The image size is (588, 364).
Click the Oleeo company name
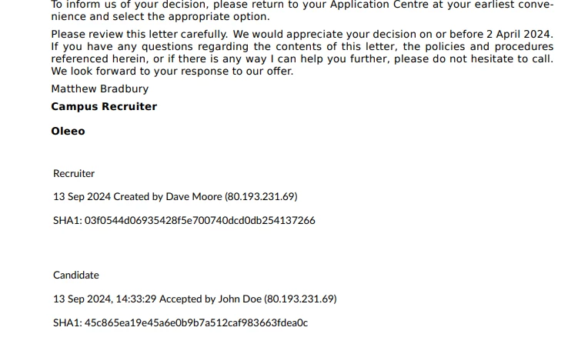click(x=68, y=131)
